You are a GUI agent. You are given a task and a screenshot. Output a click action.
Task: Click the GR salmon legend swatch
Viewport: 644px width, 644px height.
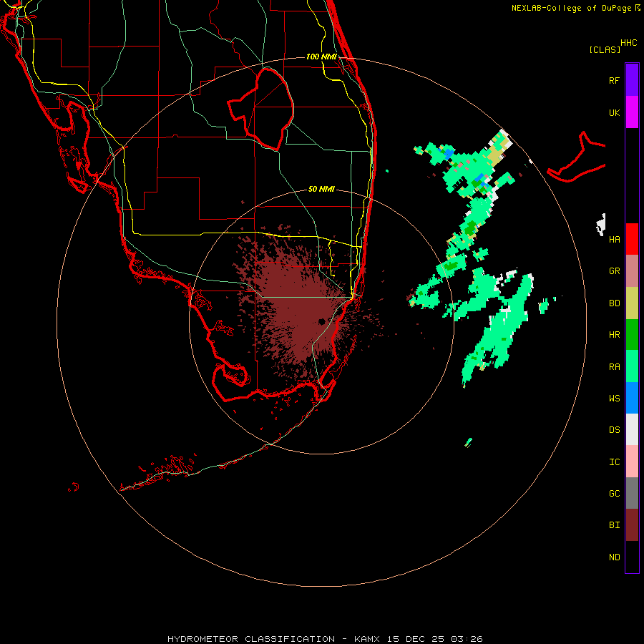pos(632,271)
